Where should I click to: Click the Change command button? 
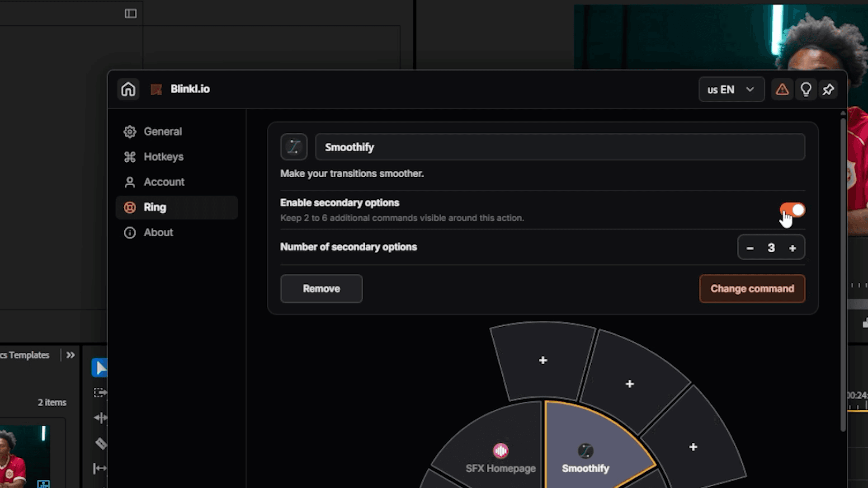pyautogui.click(x=752, y=289)
